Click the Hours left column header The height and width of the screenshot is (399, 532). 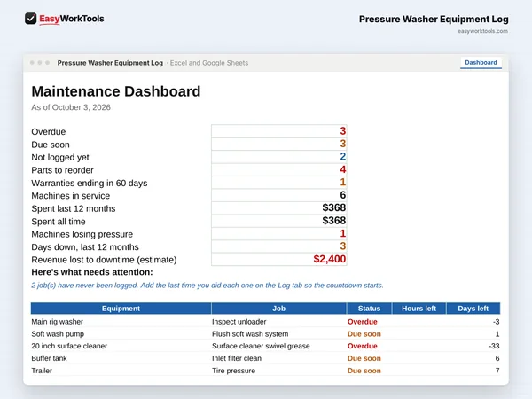pyautogui.click(x=419, y=309)
